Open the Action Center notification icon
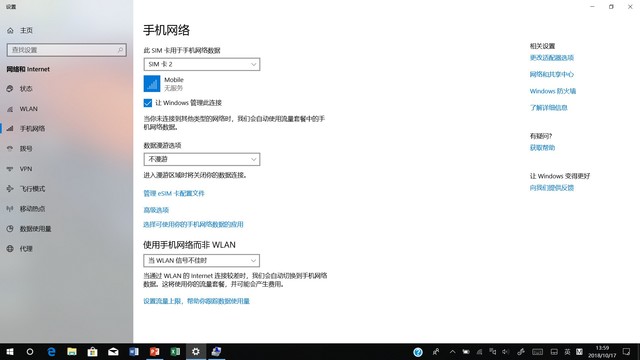Screen dimensions: 640x360 pyautogui.click(x=627, y=352)
